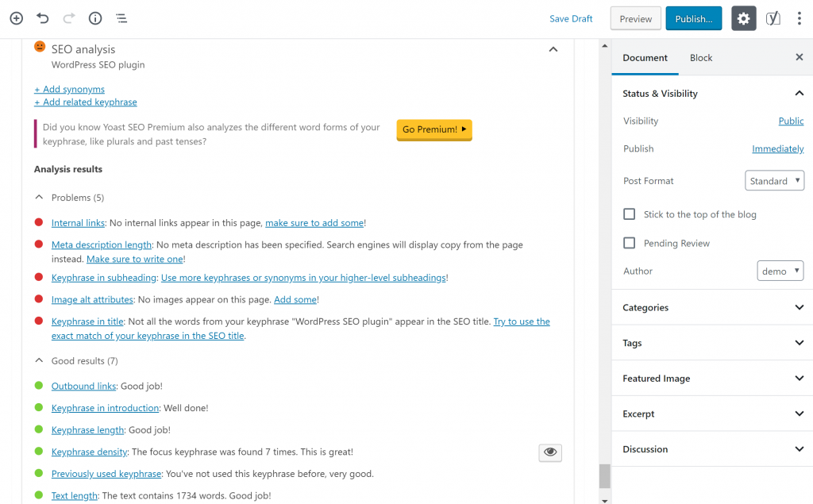
Task: Open the Post Format dropdown
Action: point(774,181)
